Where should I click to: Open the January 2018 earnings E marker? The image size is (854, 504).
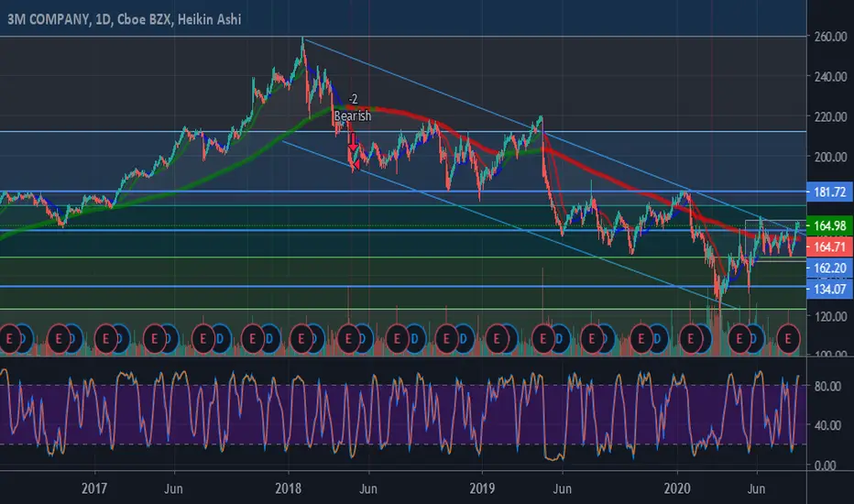(301, 339)
